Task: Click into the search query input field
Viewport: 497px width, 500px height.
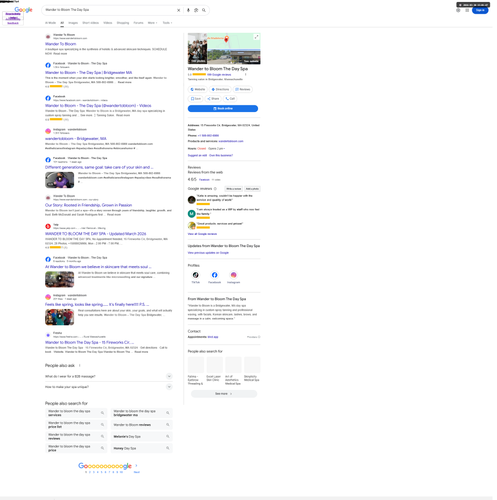Action: pyautogui.click(x=108, y=10)
